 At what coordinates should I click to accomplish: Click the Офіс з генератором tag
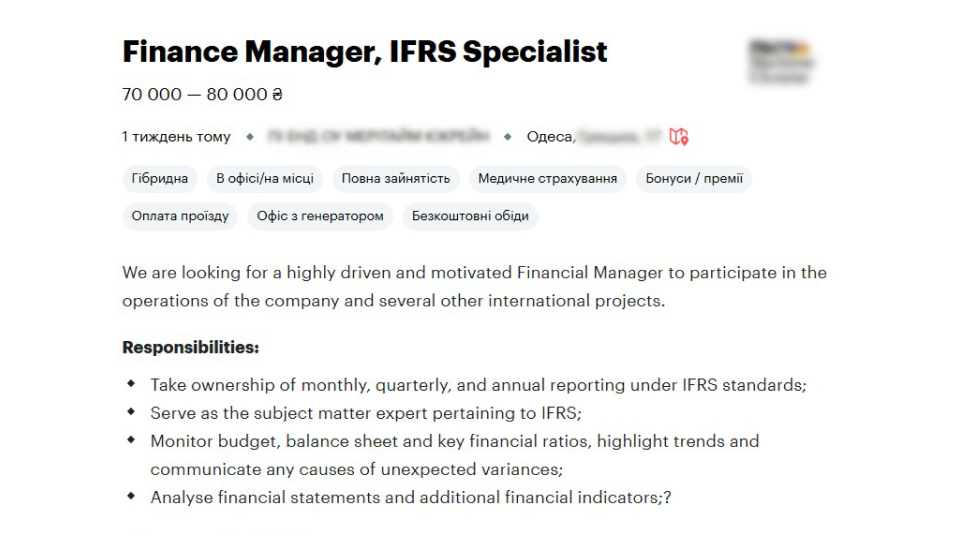(x=320, y=216)
